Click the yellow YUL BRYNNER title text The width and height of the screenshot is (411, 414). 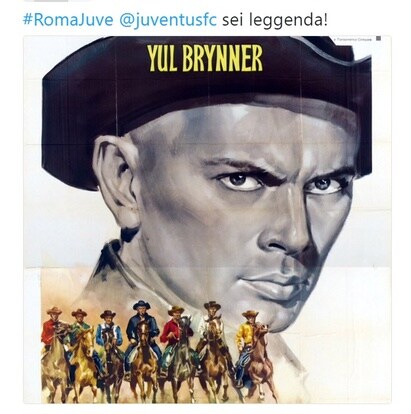pyautogui.click(x=205, y=58)
